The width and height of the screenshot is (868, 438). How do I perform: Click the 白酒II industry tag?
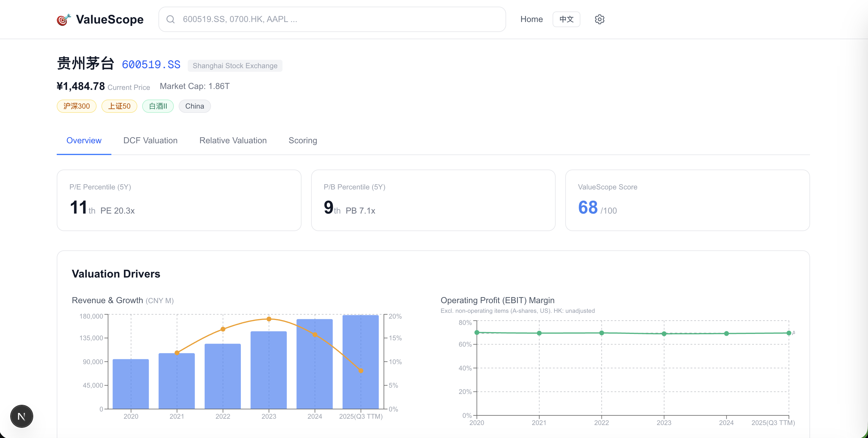point(158,106)
